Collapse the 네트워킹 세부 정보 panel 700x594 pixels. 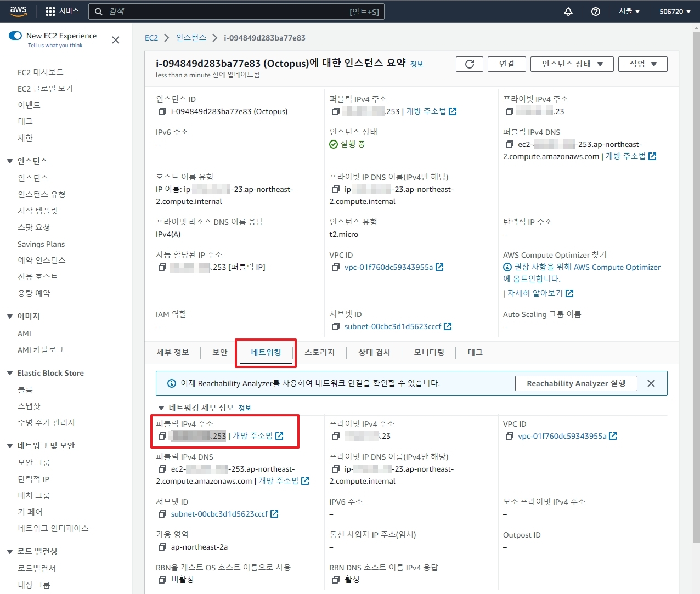click(161, 408)
